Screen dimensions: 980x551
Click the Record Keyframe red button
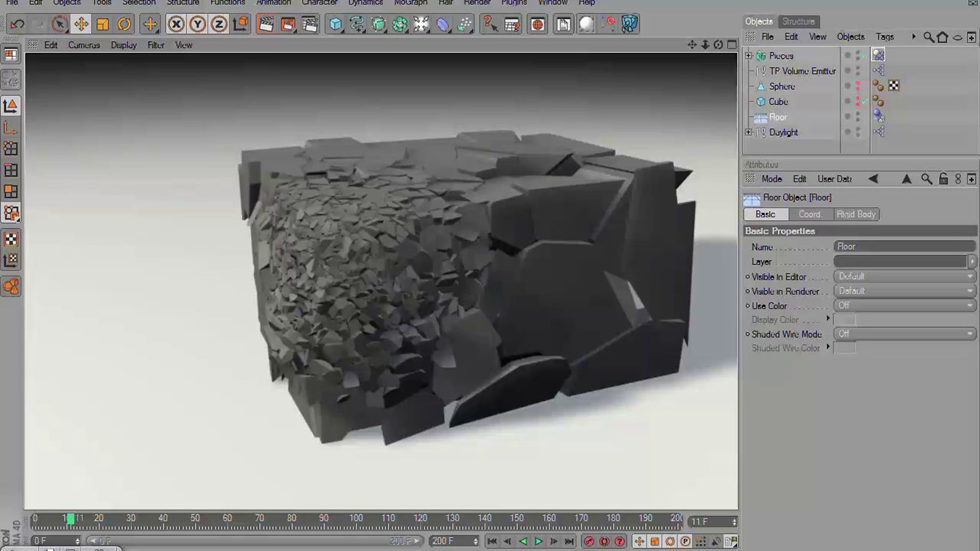click(x=589, y=542)
